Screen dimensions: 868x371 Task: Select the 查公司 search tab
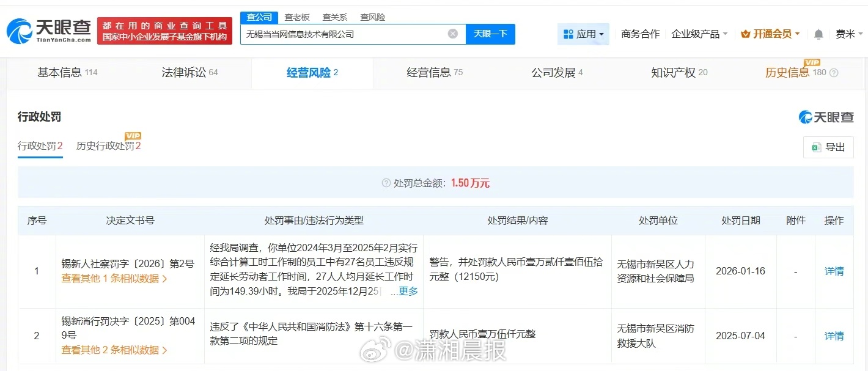(259, 17)
